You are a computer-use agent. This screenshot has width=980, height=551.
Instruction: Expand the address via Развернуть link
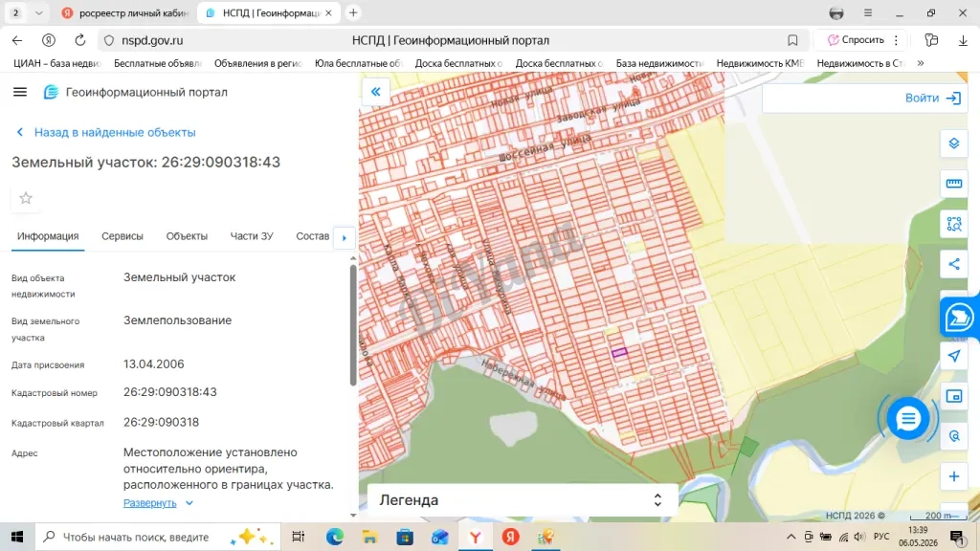click(158, 503)
